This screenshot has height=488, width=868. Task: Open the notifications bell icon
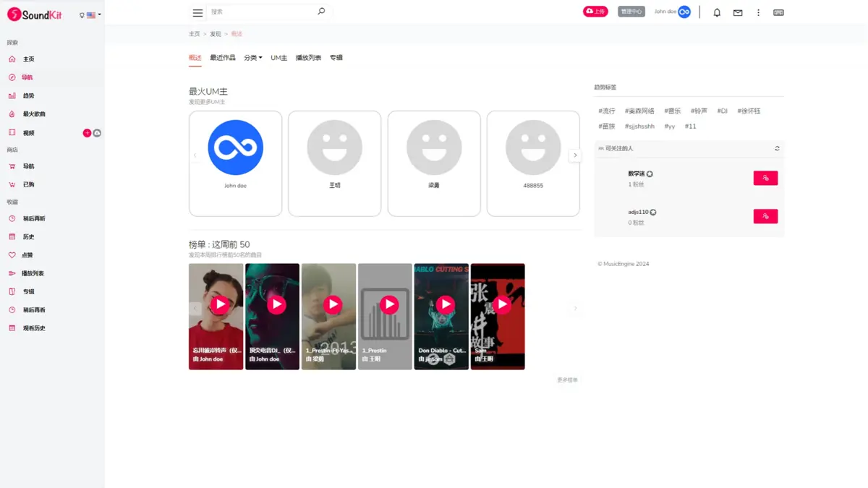pyautogui.click(x=717, y=12)
